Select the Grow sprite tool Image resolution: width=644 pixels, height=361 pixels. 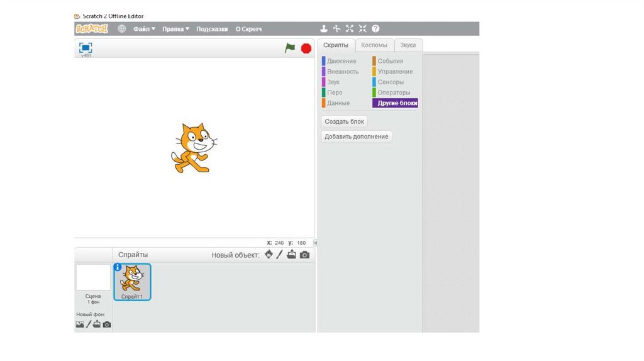[x=350, y=29]
